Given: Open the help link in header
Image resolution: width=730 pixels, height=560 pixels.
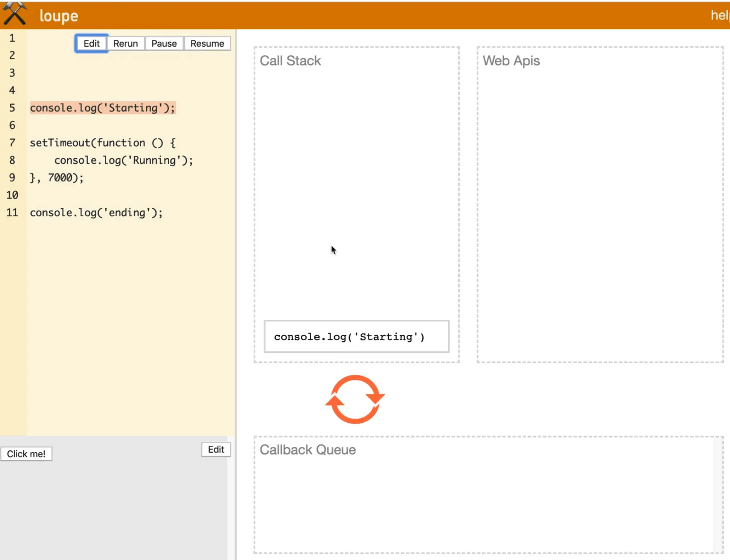Looking at the screenshot, I should [x=719, y=15].
